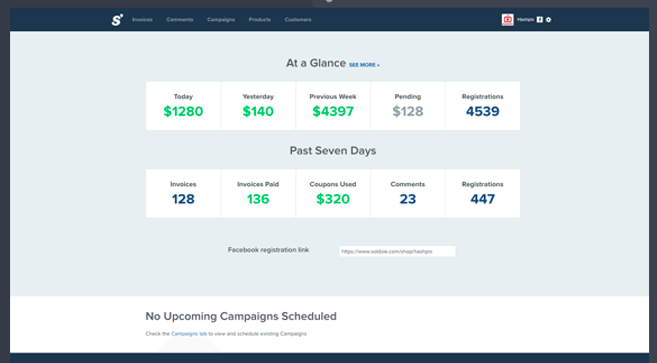Select the Invoices 128 card
Screen dimensions: 657x363
183,193
